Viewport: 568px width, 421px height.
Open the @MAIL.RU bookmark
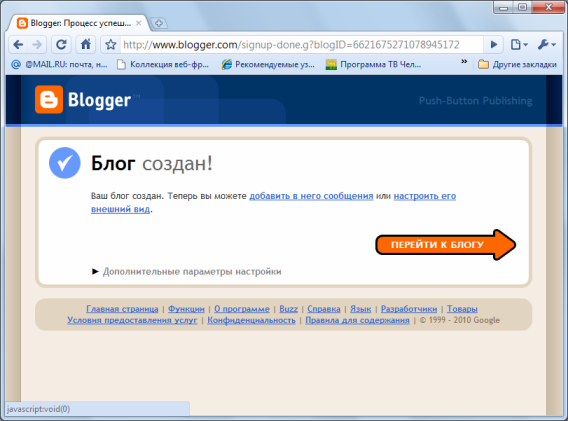tap(60, 64)
